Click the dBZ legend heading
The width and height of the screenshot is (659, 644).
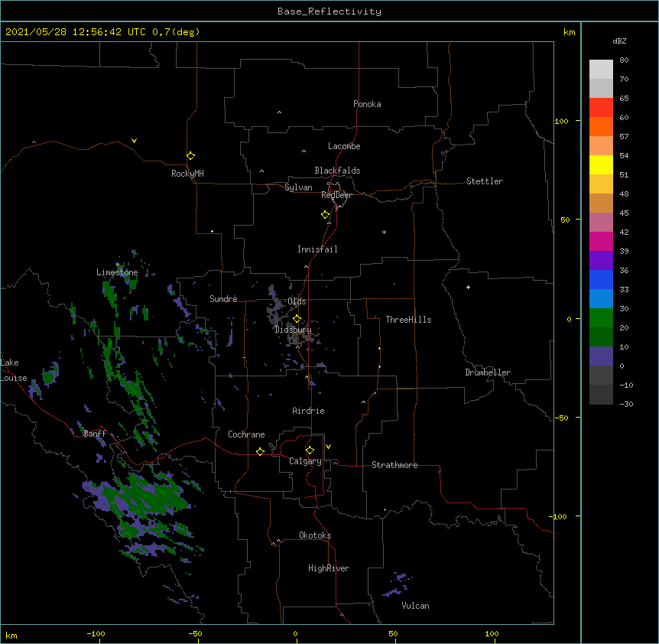point(619,41)
